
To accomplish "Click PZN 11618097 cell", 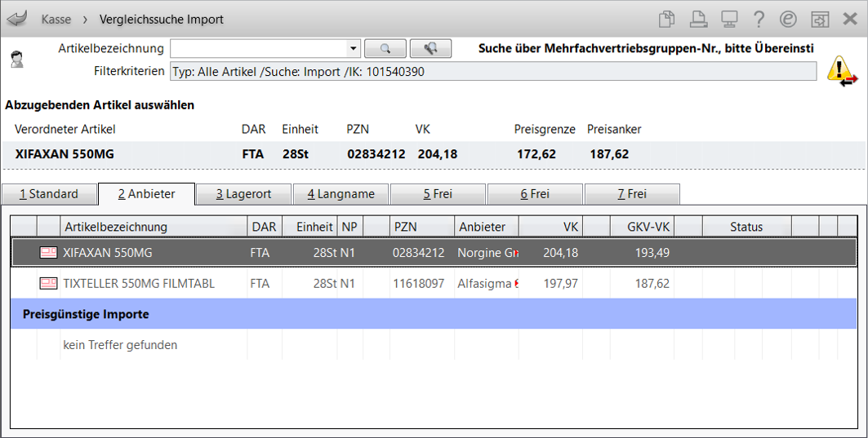I will tap(419, 284).
